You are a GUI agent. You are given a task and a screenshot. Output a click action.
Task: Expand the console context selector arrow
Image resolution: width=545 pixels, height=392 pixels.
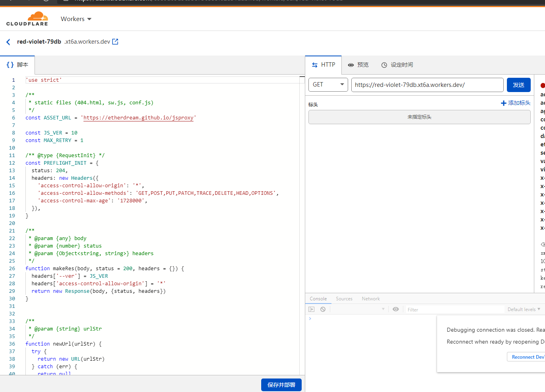click(383, 309)
